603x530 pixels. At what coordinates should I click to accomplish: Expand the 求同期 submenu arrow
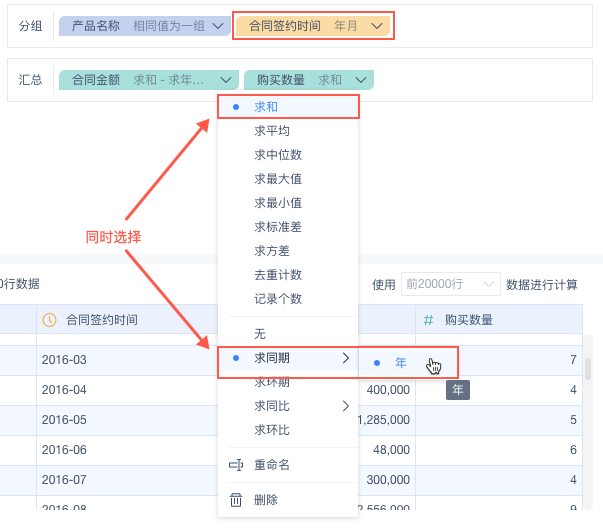[x=346, y=358]
